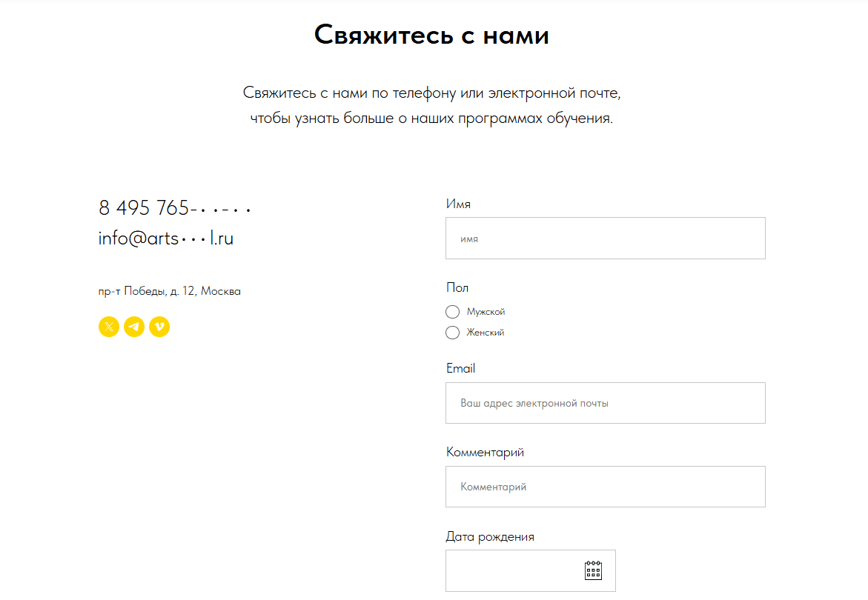Click the Комментарий field label

click(485, 452)
